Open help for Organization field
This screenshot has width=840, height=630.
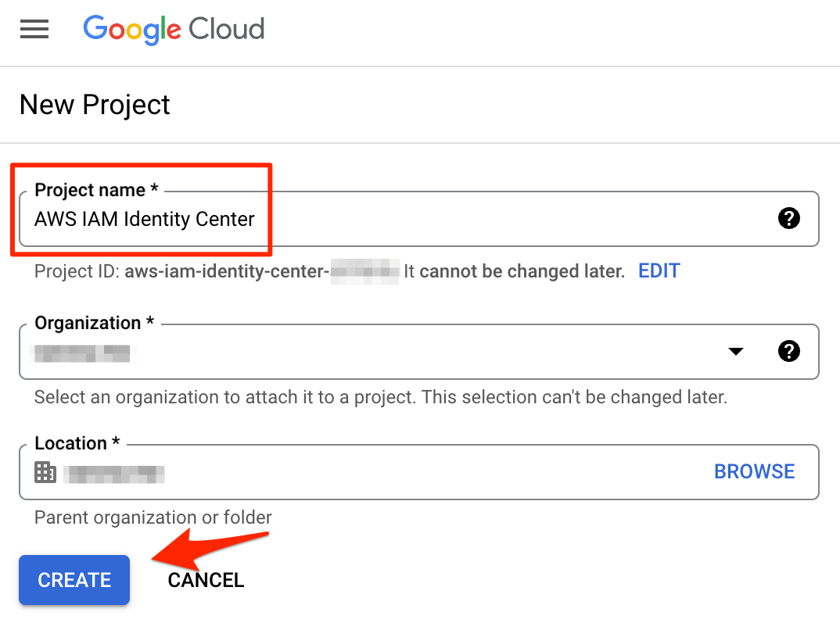[788, 351]
